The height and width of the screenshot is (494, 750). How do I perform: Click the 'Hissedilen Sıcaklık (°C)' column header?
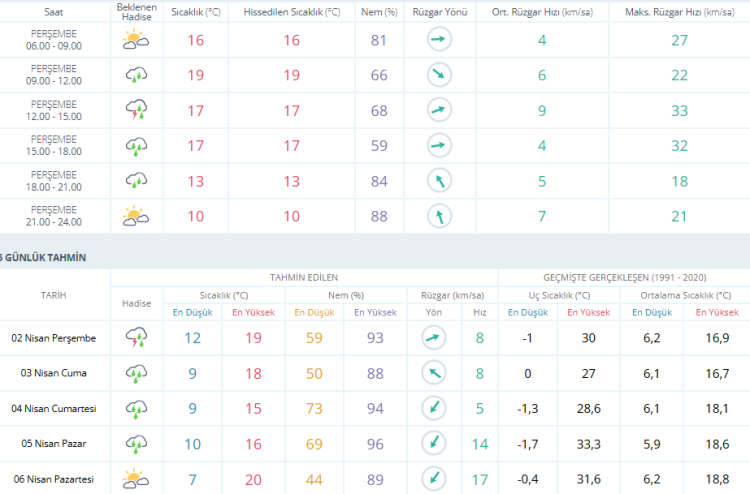pyautogui.click(x=290, y=11)
